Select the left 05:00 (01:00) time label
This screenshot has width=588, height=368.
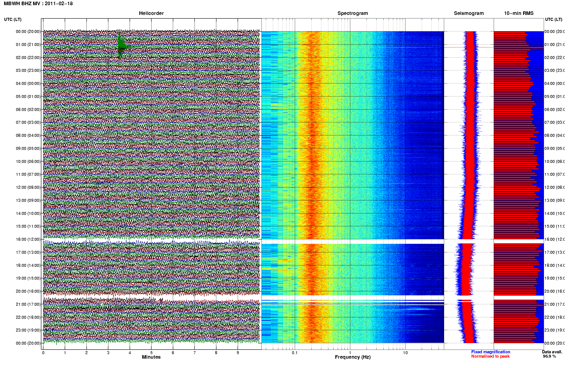(x=28, y=96)
